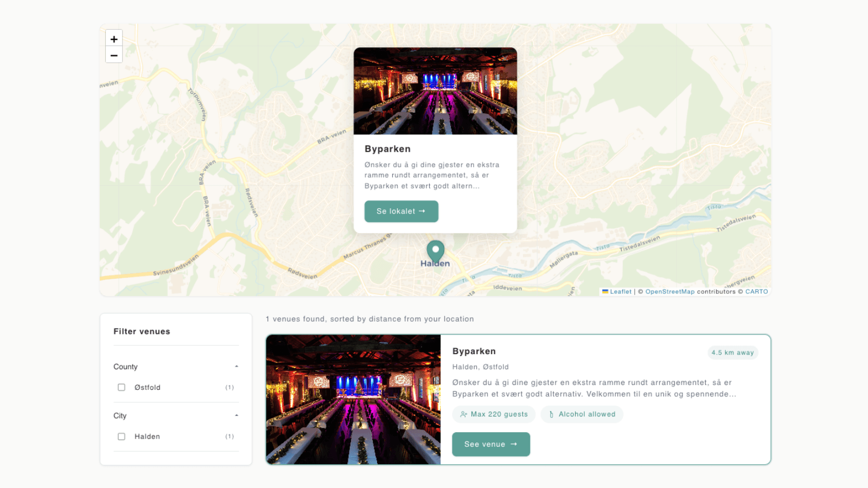Click the Østfold result count (1)
Viewport: 868px width, 488px height.
[x=229, y=388]
